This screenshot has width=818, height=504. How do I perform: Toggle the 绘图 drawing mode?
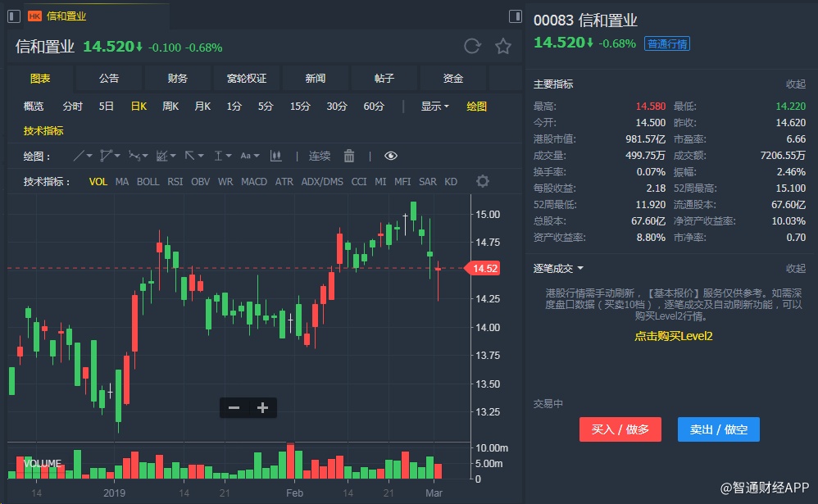click(476, 106)
